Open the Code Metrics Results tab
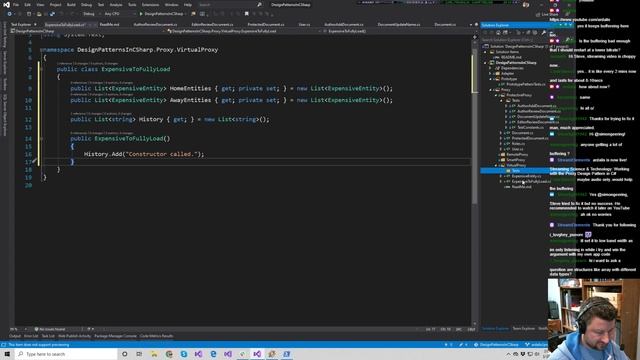This screenshot has height=360, width=640. coord(156,336)
